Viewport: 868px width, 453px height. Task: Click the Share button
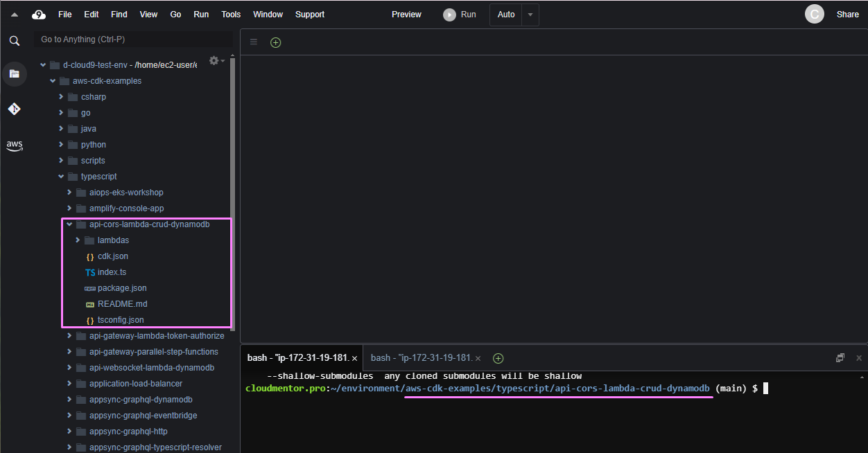(x=847, y=15)
